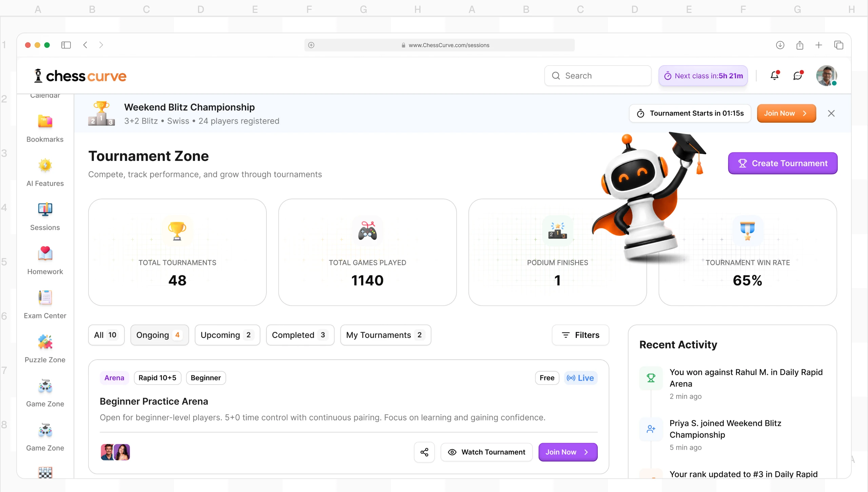Toggle the browser sidebar icon
Viewport: 868px width, 492px height.
66,45
